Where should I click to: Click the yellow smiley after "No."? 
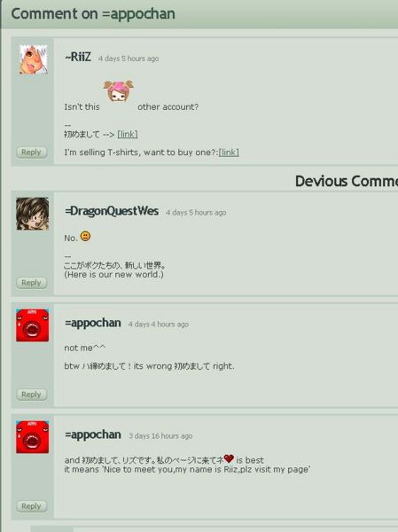coord(85,236)
